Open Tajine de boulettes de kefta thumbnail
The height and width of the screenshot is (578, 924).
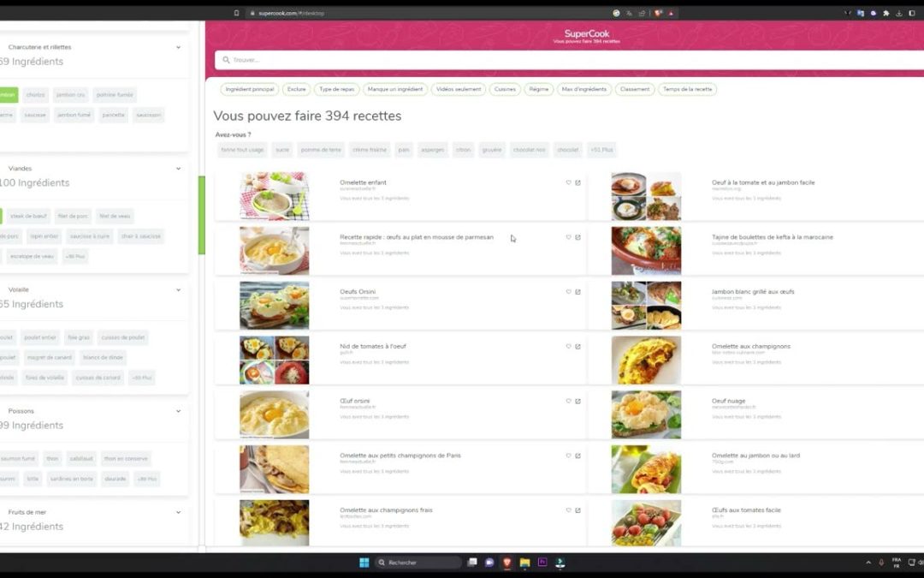646,251
